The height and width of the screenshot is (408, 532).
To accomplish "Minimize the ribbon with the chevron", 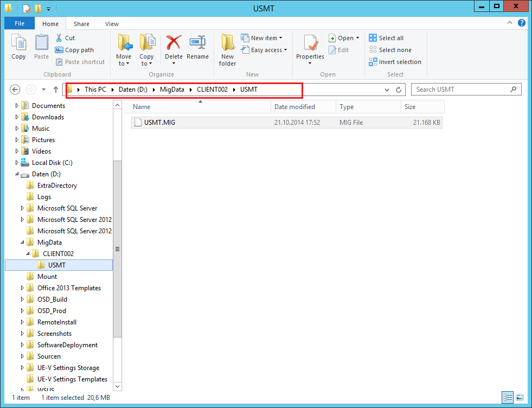I will point(510,23).
